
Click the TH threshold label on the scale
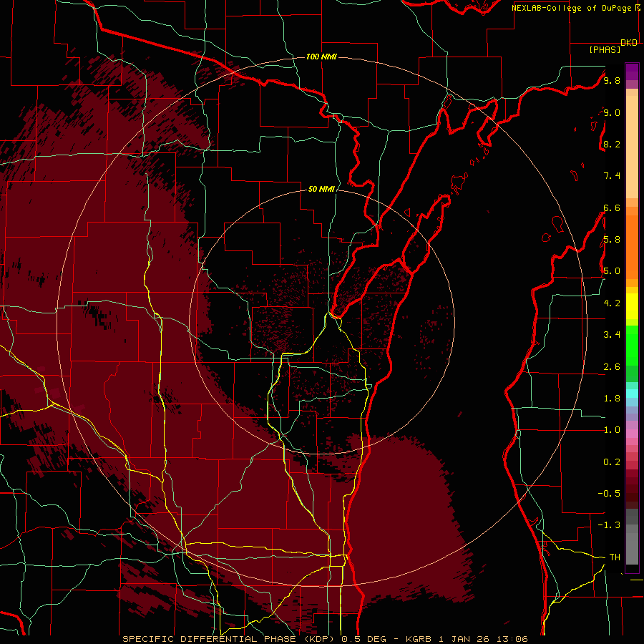[x=615, y=557]
